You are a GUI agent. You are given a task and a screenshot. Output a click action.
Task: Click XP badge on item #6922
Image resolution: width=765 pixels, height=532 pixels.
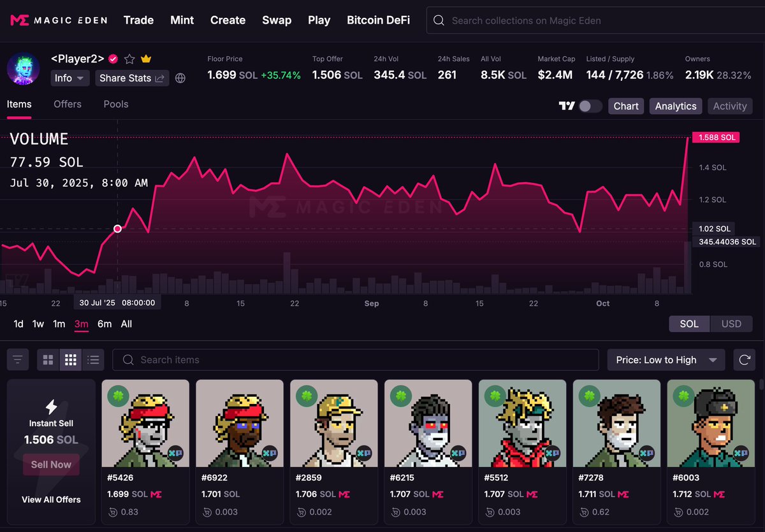tap(270, 453)
